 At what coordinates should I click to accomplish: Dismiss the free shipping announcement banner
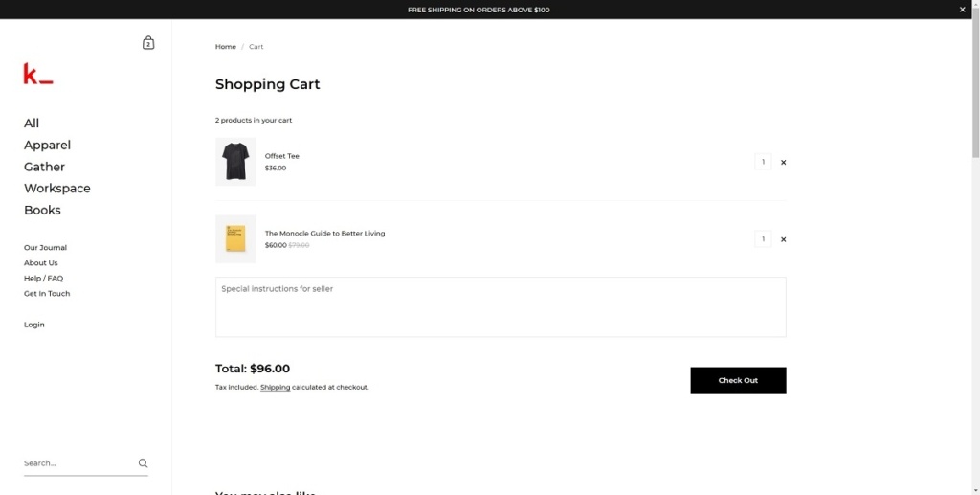point(963,10)
